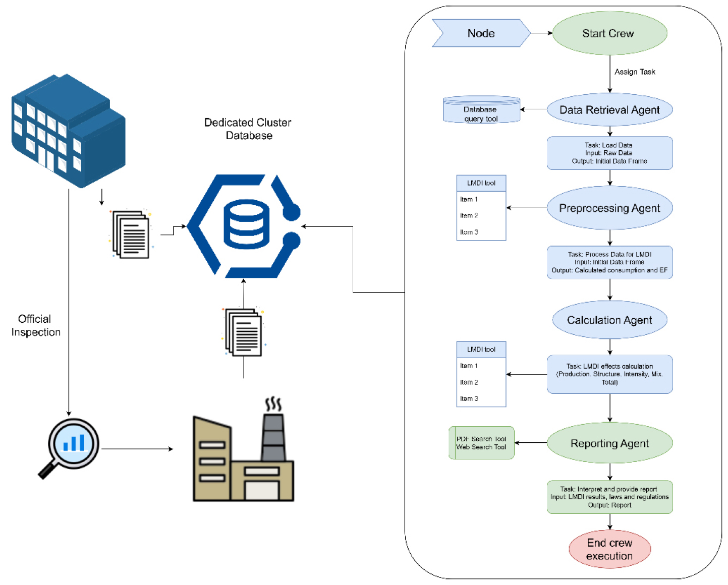Click the document stack left of the database
Image resolution: width=728 pixels, height=585 pixels.
coord(131,234)
